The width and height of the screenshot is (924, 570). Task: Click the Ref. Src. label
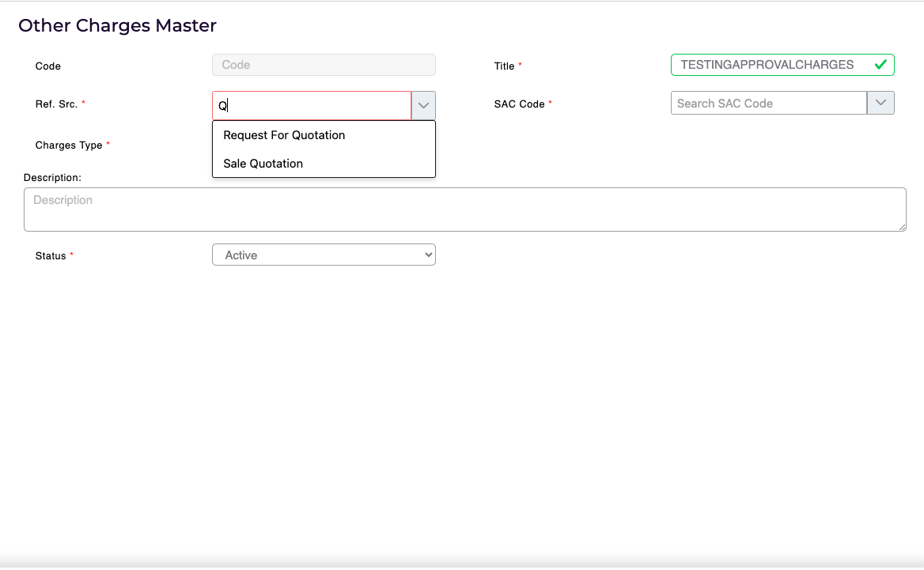tap(56, 104)
